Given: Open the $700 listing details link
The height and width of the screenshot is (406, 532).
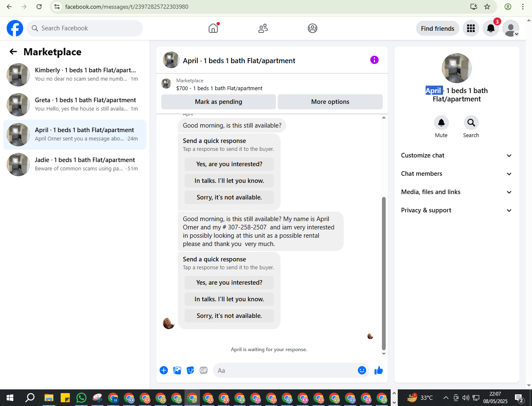Looking at the screenshot, I should (219, 88).
